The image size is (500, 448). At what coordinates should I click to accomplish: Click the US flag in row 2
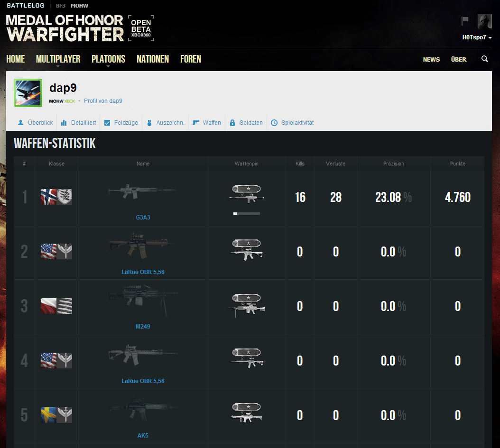tap(48, 251)
